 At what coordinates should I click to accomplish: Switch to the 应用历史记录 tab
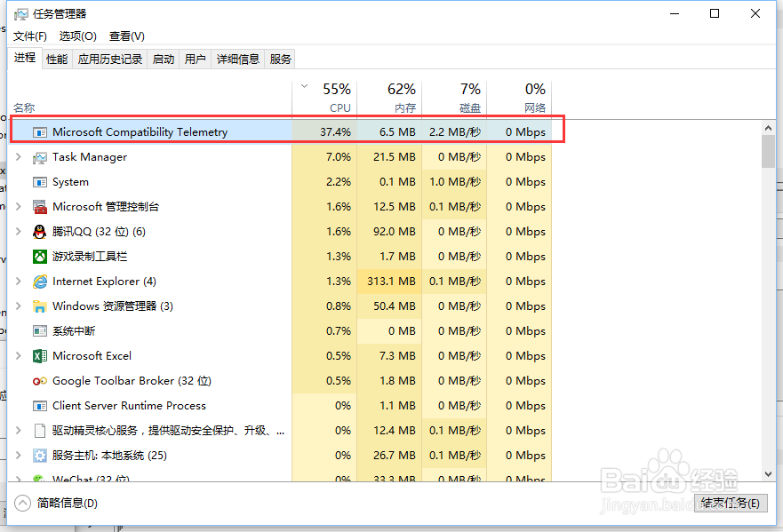point(110,60)
